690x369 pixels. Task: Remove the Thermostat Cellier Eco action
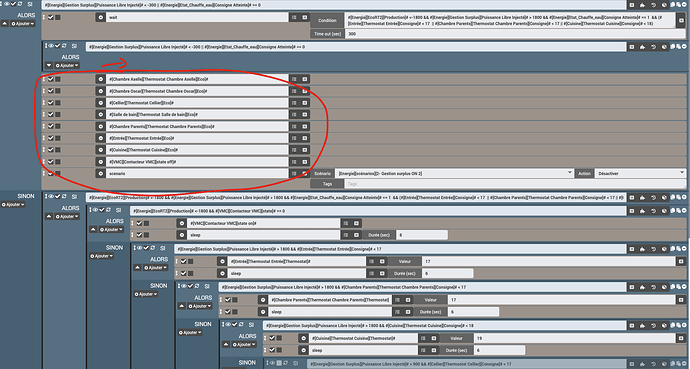coord(100,103)
